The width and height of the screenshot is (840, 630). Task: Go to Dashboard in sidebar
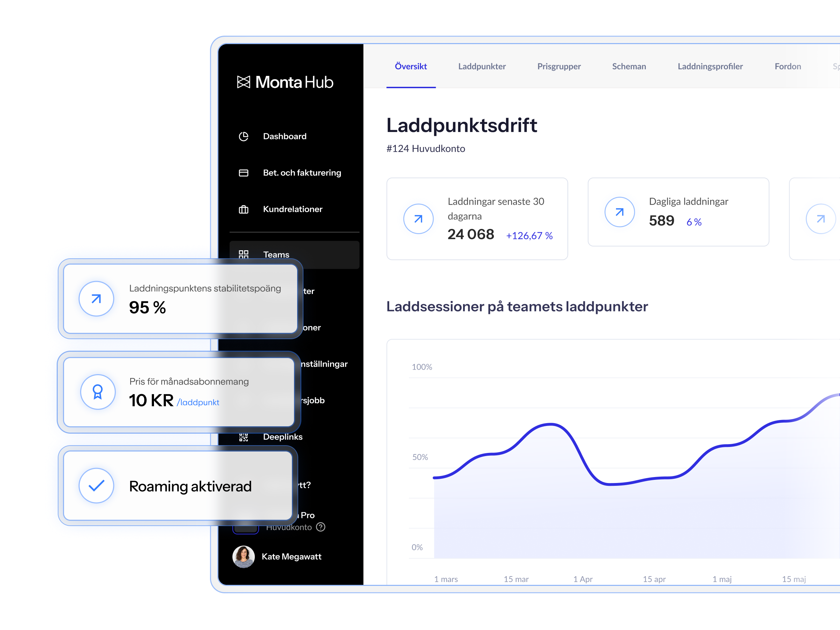(285, 136)
